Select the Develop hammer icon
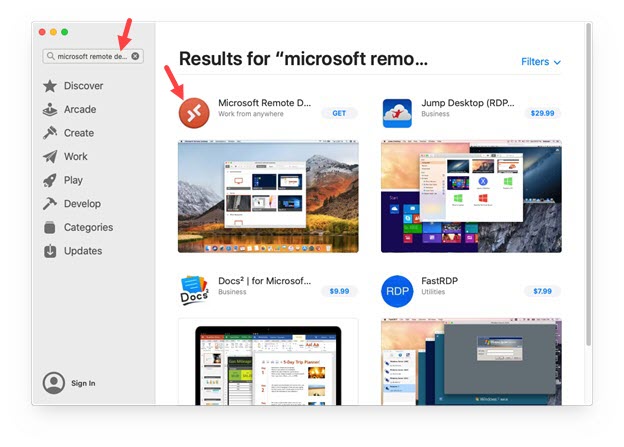Image resolution: width=624 pixels, height=447 pixels. click(50, 203)
